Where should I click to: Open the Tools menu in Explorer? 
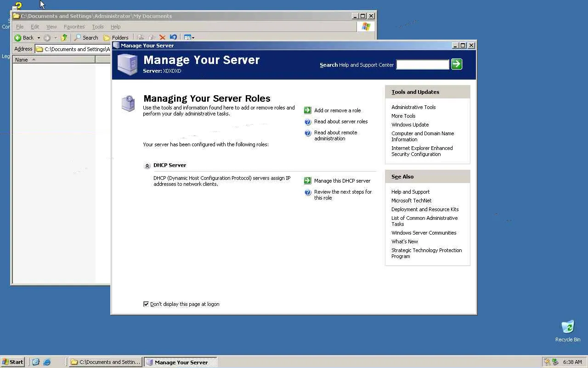[x=98, y=27]
